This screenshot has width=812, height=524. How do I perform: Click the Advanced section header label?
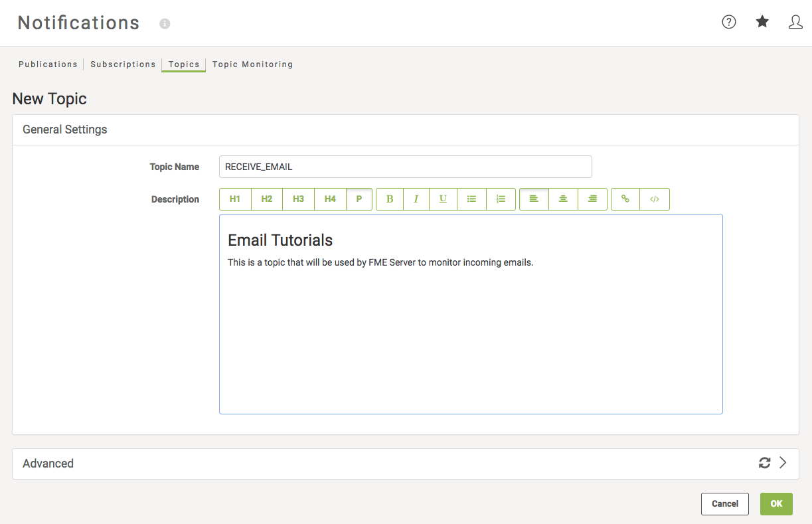(x=48, y=464)
